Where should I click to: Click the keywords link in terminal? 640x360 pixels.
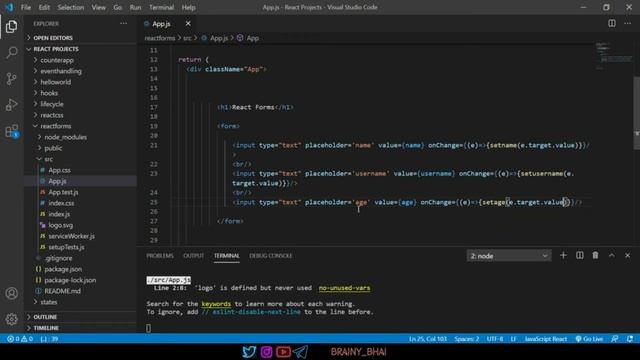tap(216, 304)
